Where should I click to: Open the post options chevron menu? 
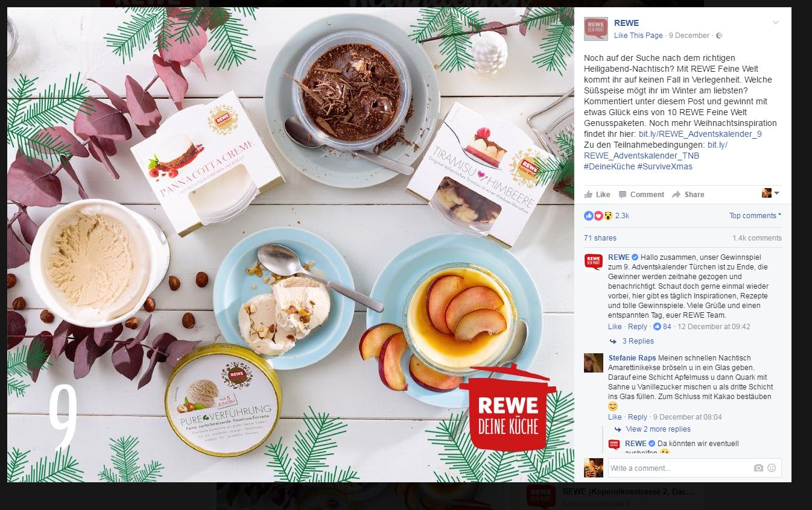pyautogui.click(x=776, y=23)
